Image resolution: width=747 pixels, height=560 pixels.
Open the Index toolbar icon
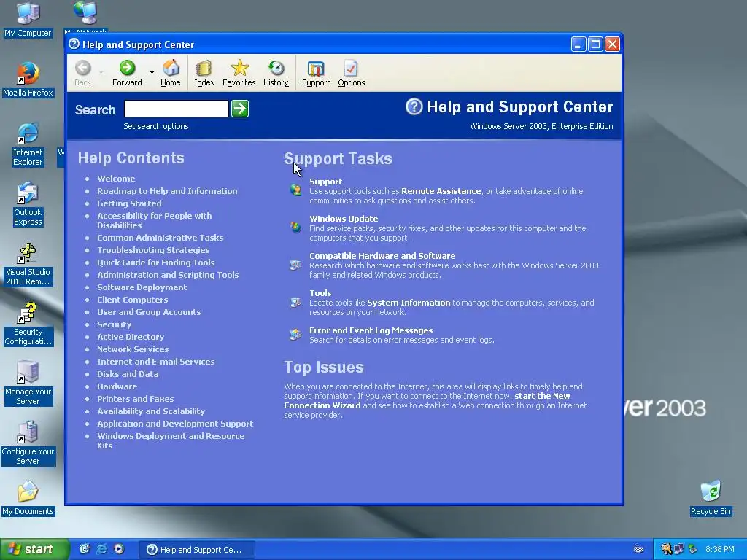tap(204, 73)
